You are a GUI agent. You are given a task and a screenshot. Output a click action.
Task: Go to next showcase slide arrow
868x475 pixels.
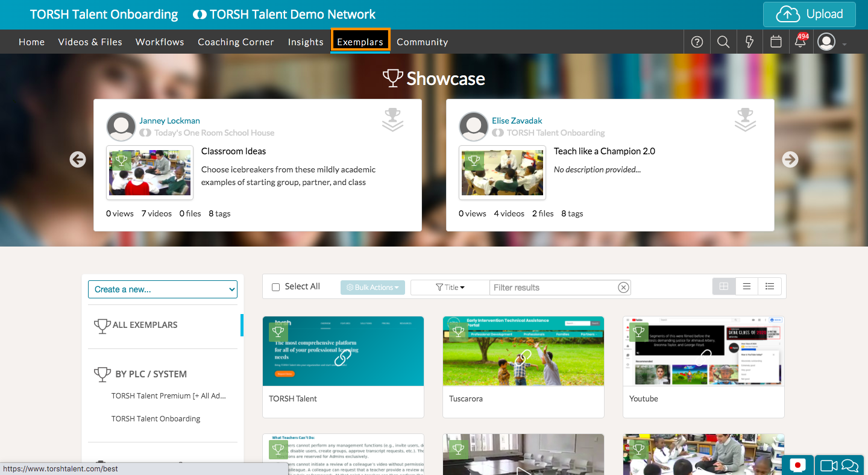tap(790, 159)
